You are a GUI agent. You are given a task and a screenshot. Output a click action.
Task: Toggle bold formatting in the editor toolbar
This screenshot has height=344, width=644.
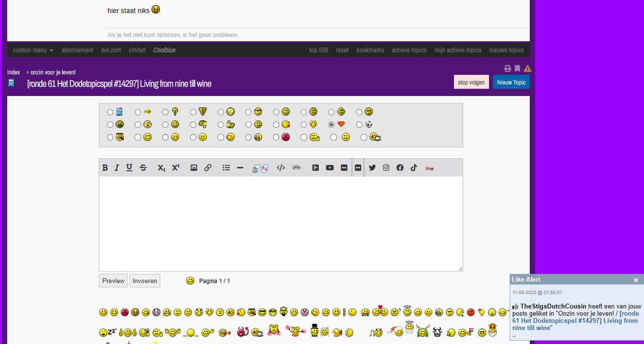click(105, 168)
